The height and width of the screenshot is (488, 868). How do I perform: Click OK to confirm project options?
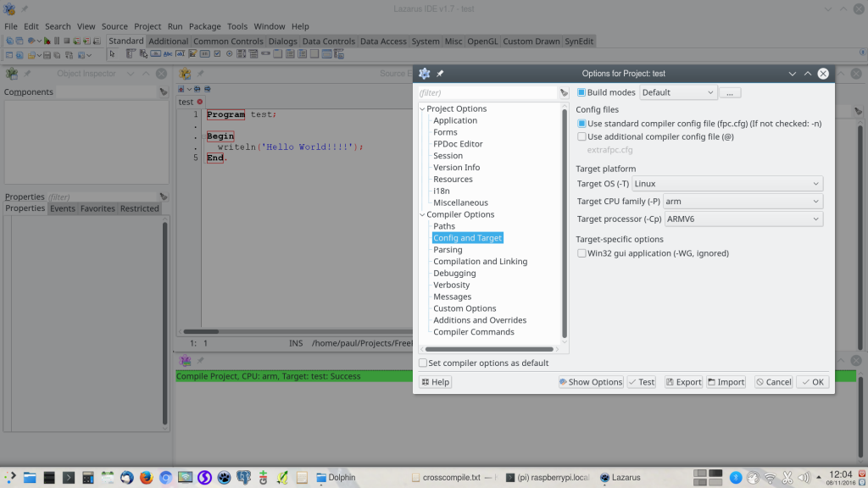pos(813,382)
